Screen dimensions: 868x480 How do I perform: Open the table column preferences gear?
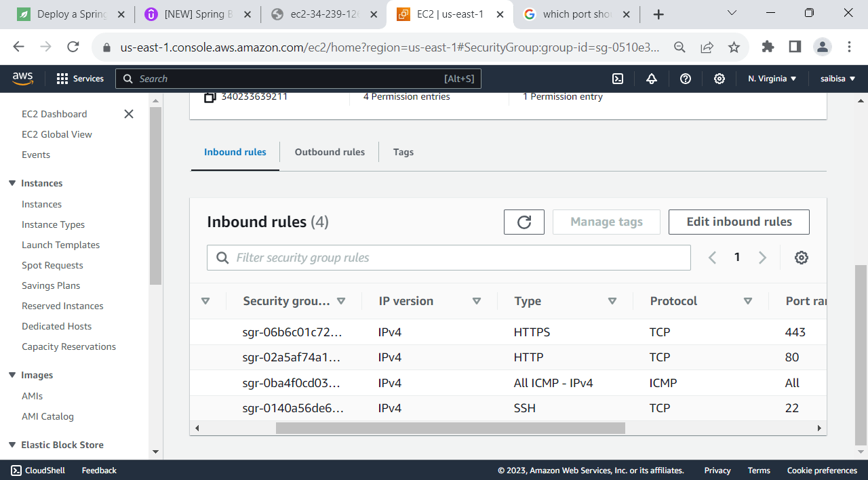pyautogui.click(x=801, y=258)
